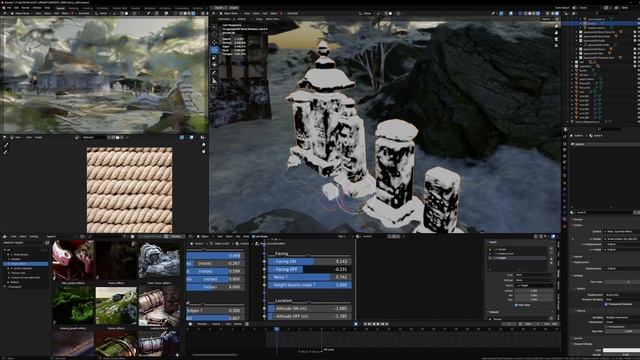Collapse the Settings panel in material properties

(x=579, y=276)
